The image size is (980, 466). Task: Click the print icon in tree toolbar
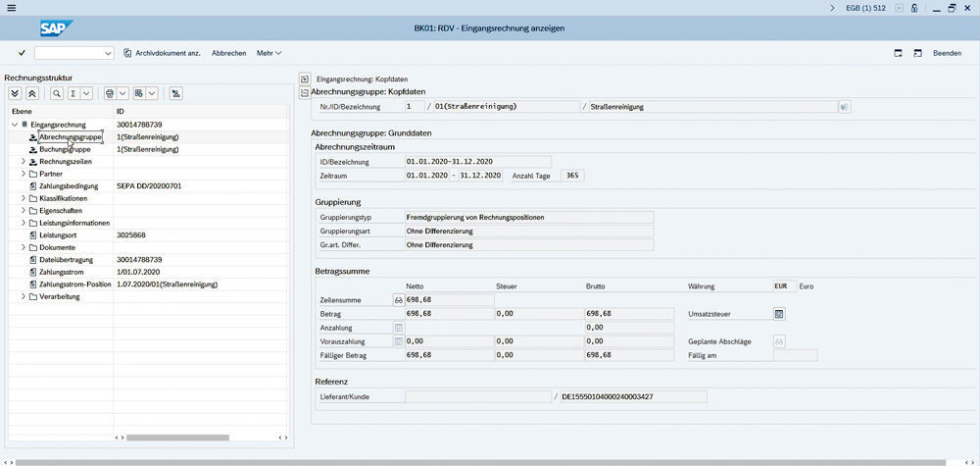(x=109, y=93)
